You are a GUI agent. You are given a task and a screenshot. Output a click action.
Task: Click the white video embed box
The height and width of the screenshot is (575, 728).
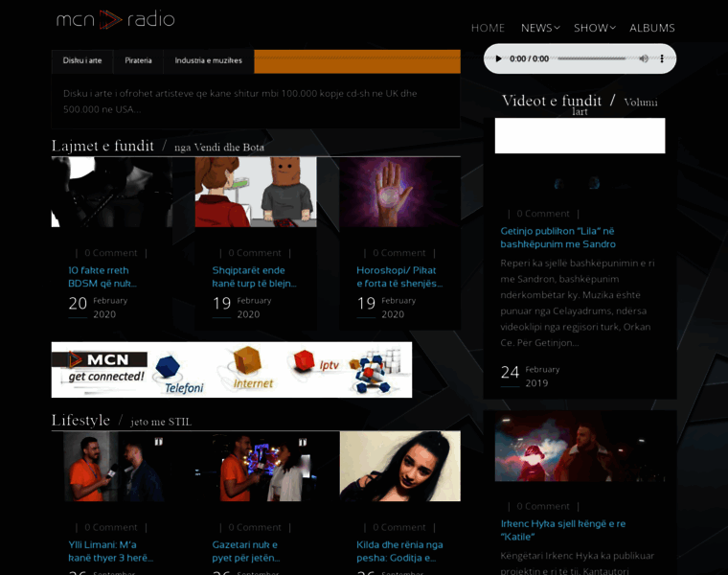click(580, 136)
